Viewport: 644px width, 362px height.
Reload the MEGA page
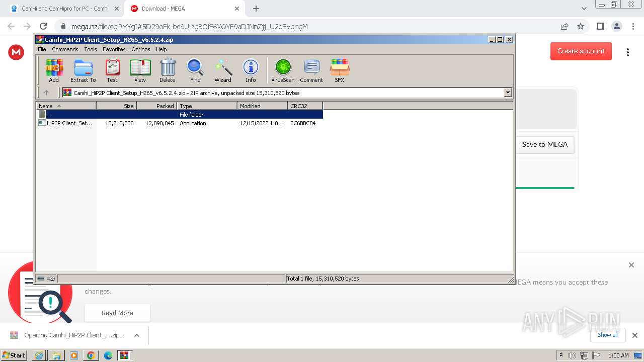click(x=43, y=26)
